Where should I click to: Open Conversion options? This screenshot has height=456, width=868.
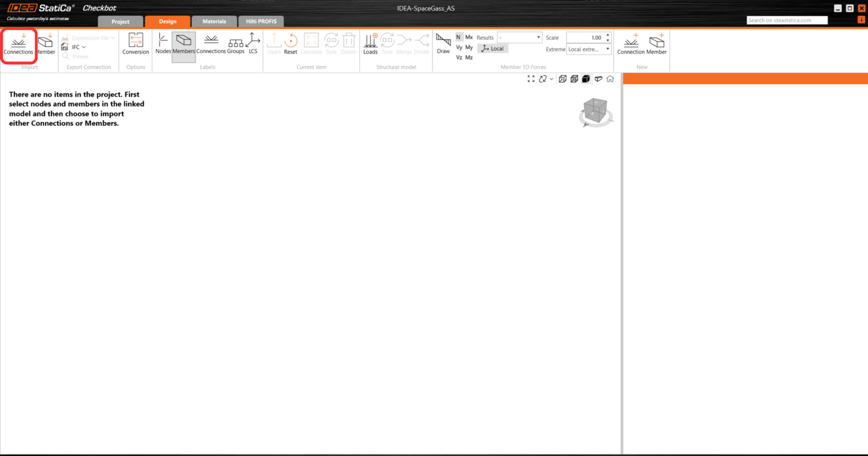(x=136, y=44)
